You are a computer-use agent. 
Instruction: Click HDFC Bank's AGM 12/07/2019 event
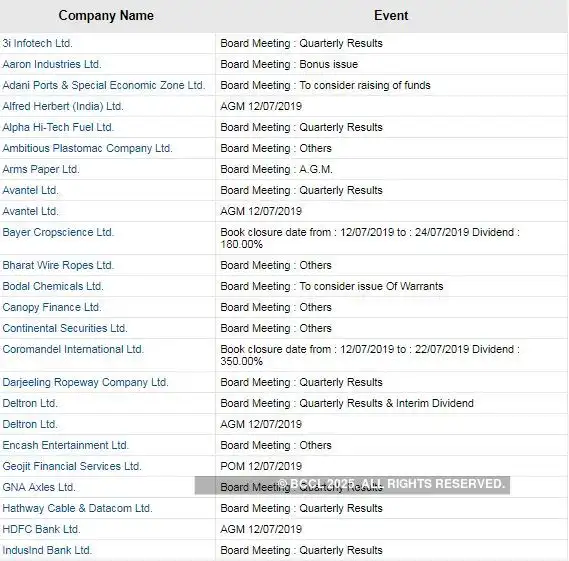[261, 529]
